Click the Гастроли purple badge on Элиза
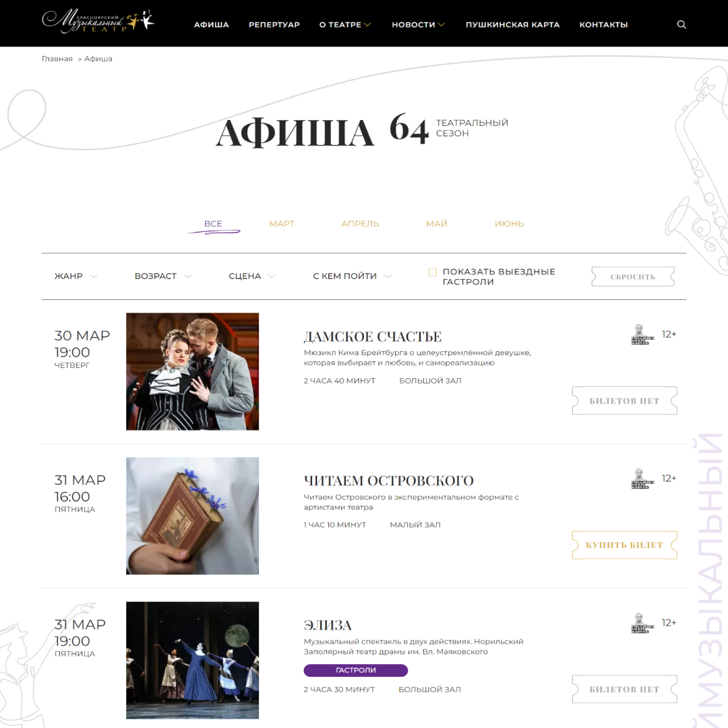This screenshot has width=728, height=728. (356, 671)
